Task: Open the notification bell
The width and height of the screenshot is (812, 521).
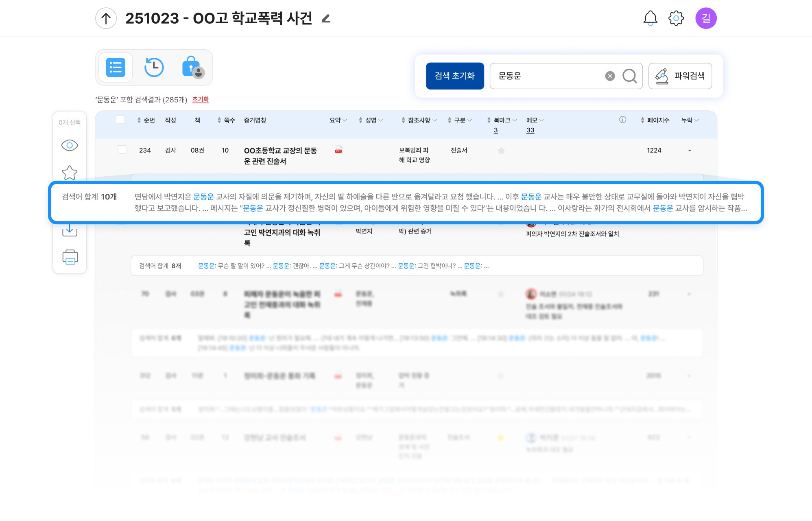Action: click(x=650, y=18)
